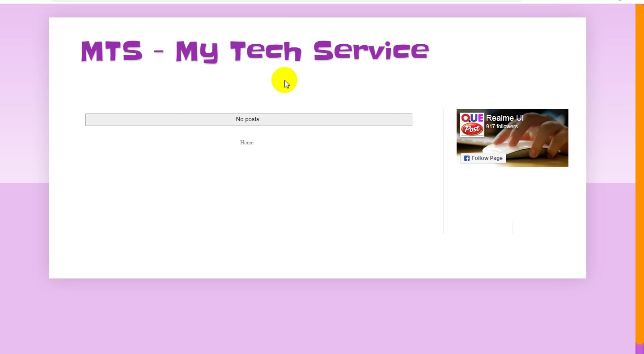Go to the Home link below posts

click(247, 143)
